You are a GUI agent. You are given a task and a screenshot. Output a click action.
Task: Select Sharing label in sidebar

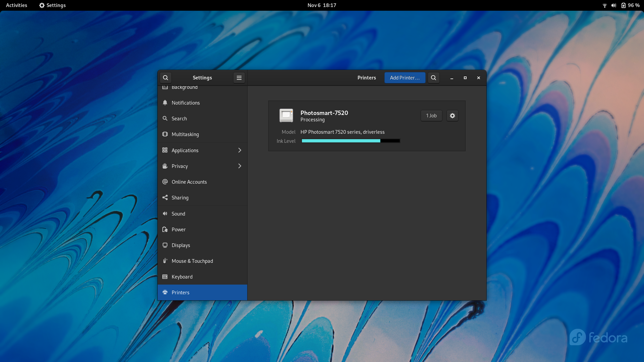(x=180, y=198)
